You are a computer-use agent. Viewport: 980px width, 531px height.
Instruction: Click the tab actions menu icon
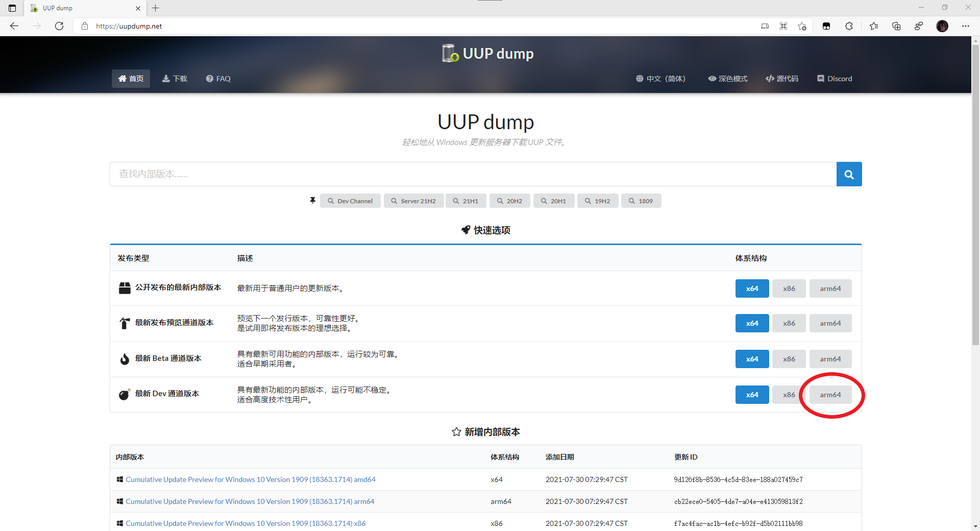point(12,8)
